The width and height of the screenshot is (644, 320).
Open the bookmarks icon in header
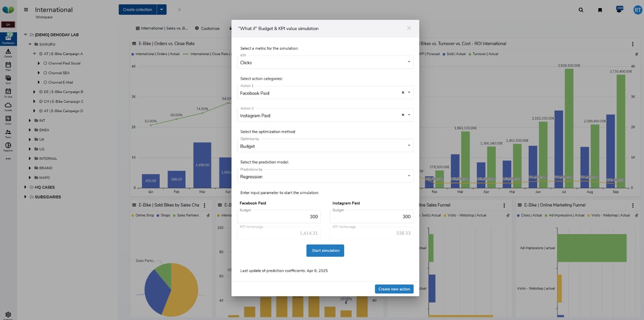600,10
